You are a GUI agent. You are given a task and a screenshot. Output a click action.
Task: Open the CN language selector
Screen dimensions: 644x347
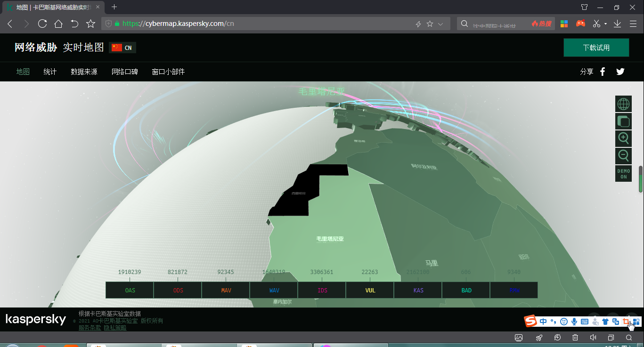pyautogui.click(x=122, y=48)
